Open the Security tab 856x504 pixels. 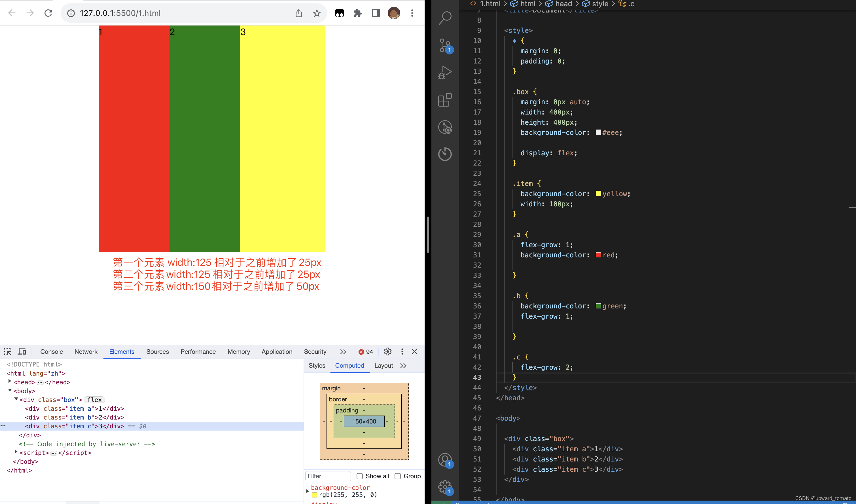pyautogui.click(x=315, y=351)
